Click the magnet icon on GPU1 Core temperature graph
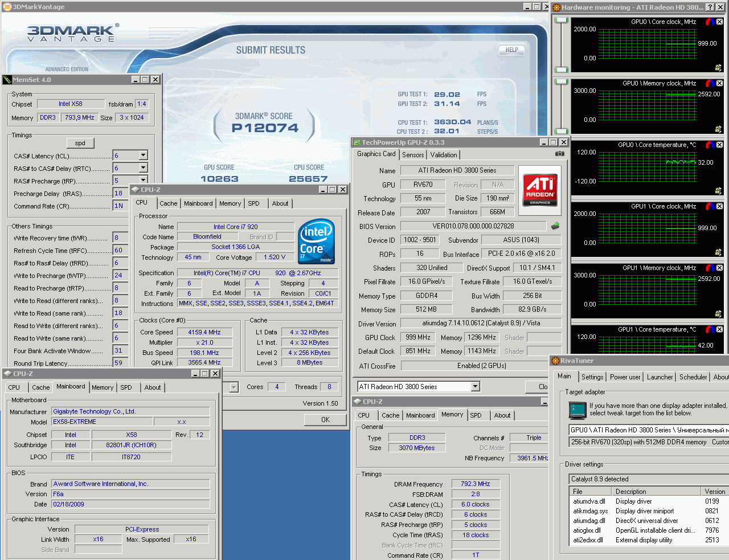Screen dimensions: 729x560 (710, 329)
